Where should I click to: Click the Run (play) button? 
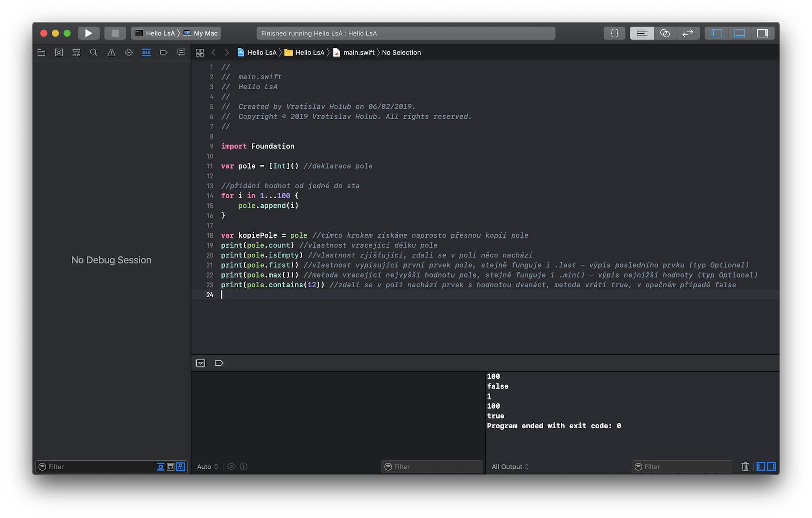point(88,33)
